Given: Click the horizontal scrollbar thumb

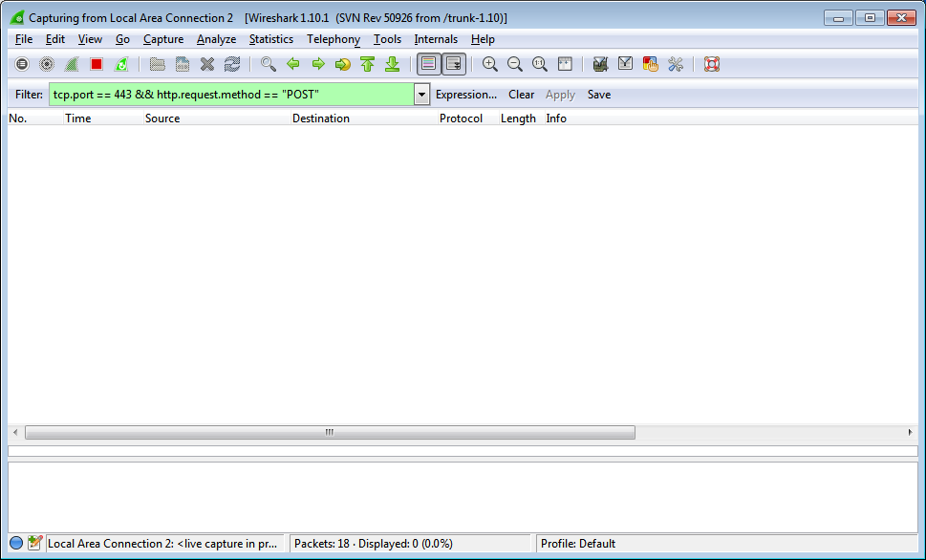Looking at the screenshot, I should [330, 432].
